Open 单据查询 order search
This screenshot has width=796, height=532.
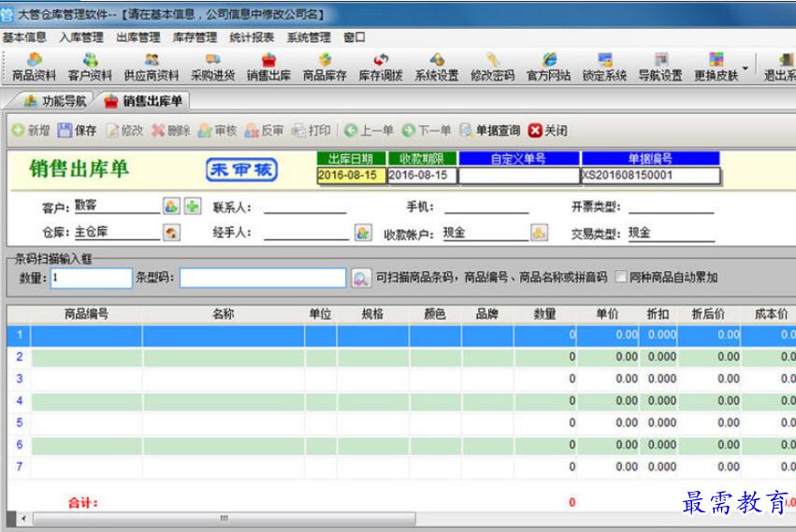pyautogui.click(x=490, y=131)
